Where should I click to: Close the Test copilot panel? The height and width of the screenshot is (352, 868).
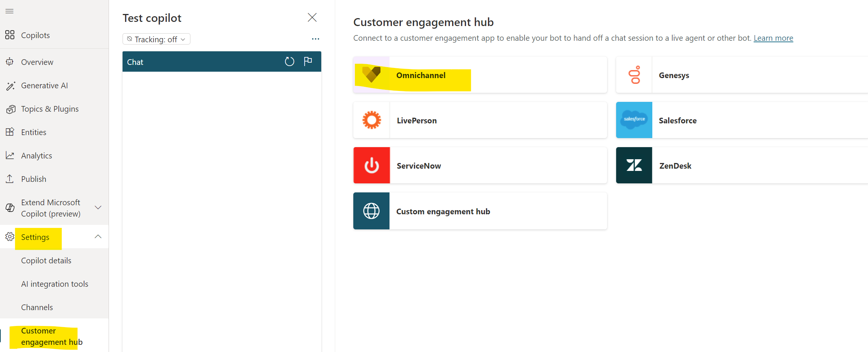coord(312,17)
